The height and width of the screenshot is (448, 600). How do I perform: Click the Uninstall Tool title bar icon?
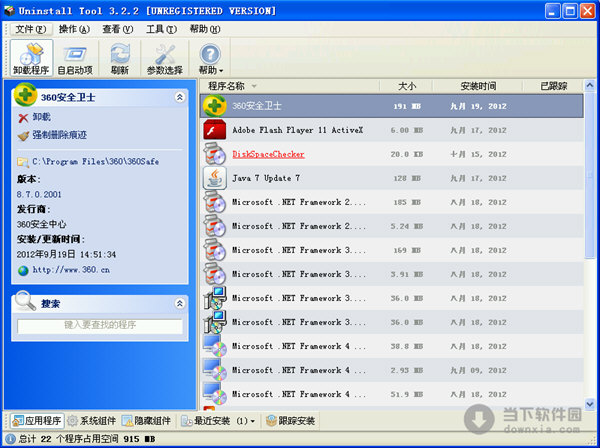(x=9, y=10)
